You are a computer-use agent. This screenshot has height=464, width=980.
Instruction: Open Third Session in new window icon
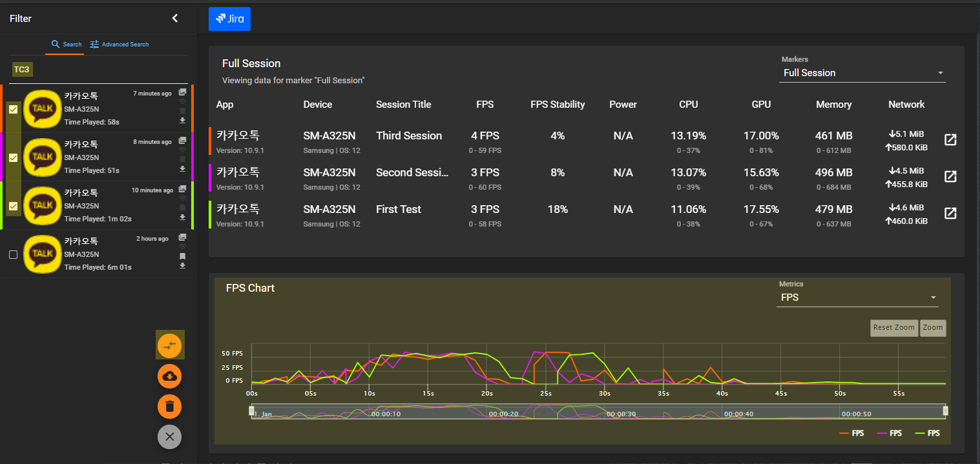(950, 140)
